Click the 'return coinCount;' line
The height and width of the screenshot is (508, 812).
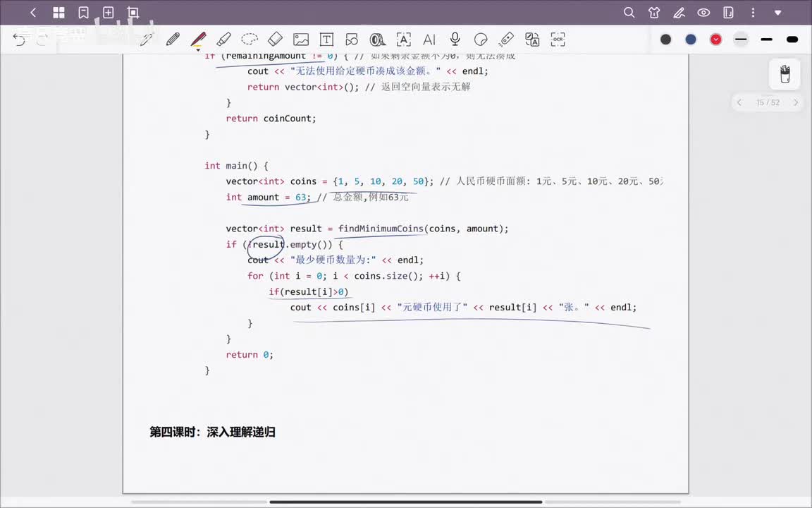click(x=271, y=119)
